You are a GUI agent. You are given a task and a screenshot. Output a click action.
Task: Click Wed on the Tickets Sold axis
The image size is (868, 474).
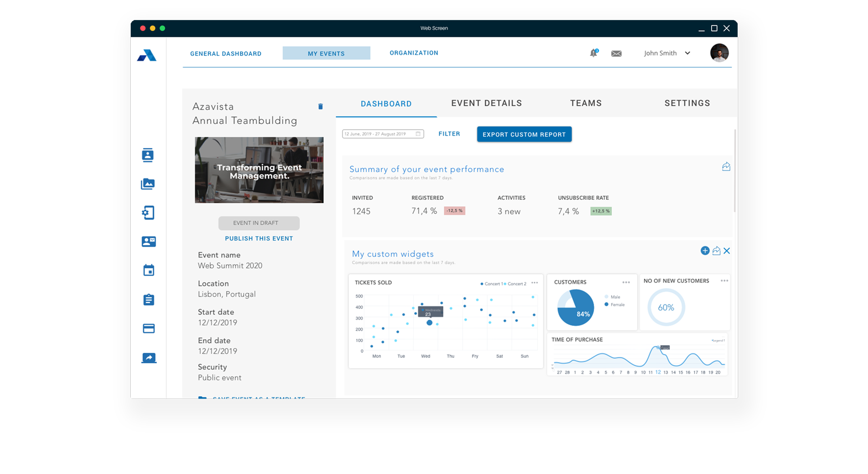pyautogui.click(x=425, y=356)
